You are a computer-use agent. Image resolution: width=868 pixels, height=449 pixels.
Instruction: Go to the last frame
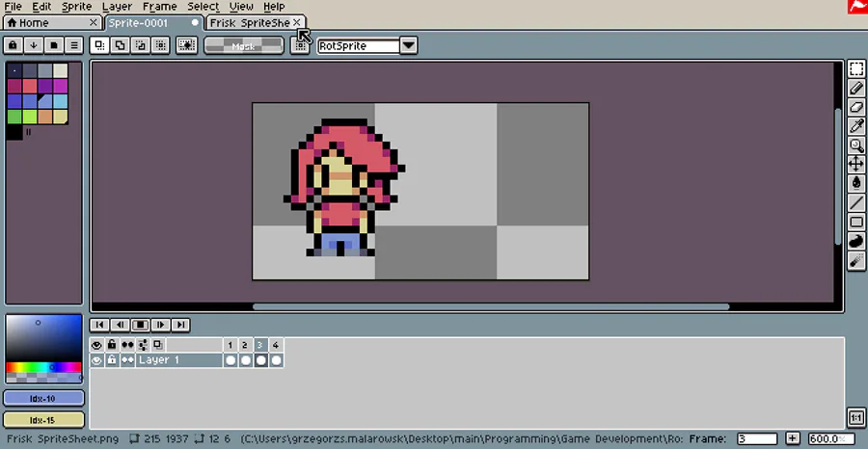tap(181, 325)
